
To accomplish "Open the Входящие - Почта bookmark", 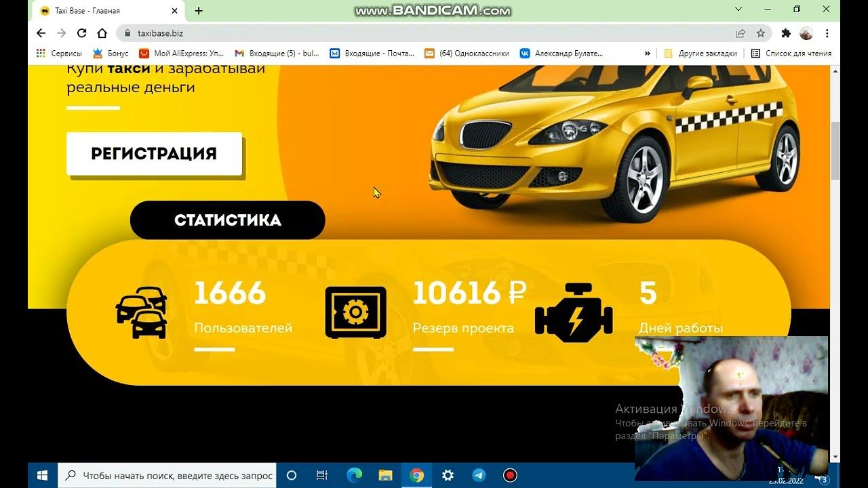I will [x=372, y=54].
